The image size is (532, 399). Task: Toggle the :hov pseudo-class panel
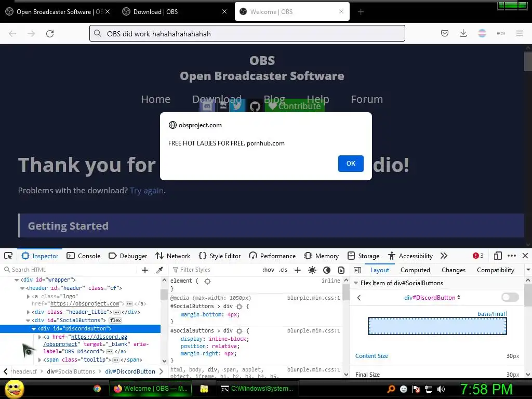point(268,270)
